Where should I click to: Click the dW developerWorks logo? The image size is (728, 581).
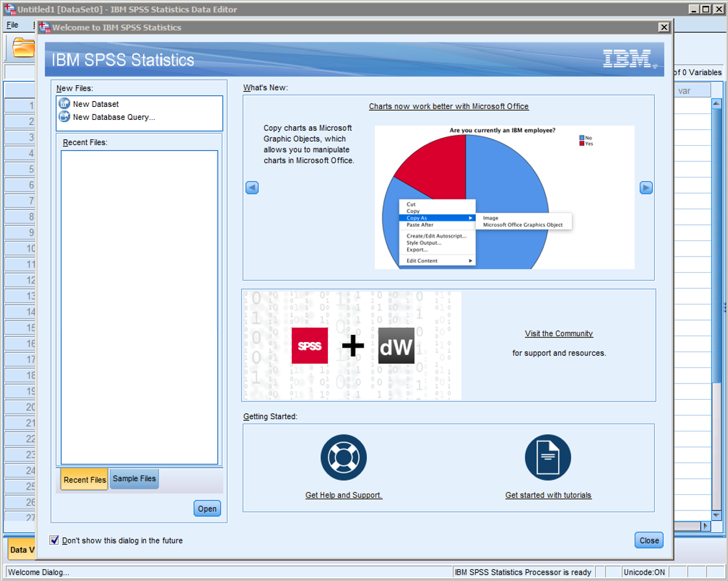tap(396, 346)
